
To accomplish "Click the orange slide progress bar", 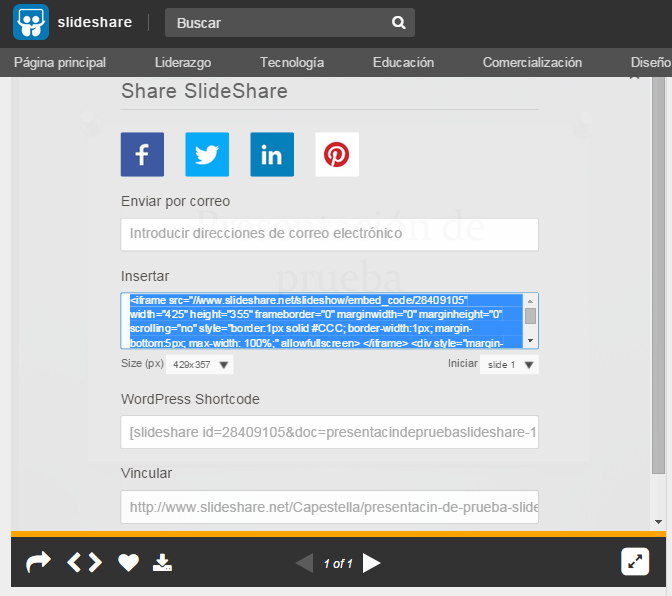I will tap(339, 534).
